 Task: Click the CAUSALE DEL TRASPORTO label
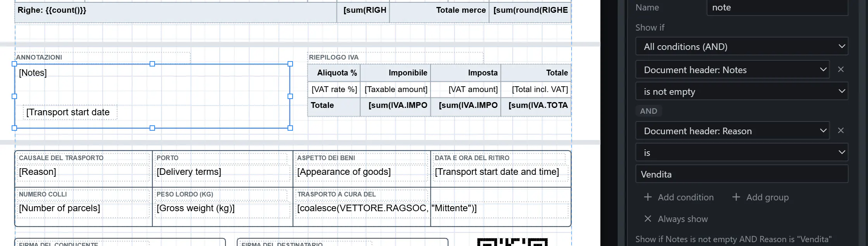click(61, 158)
